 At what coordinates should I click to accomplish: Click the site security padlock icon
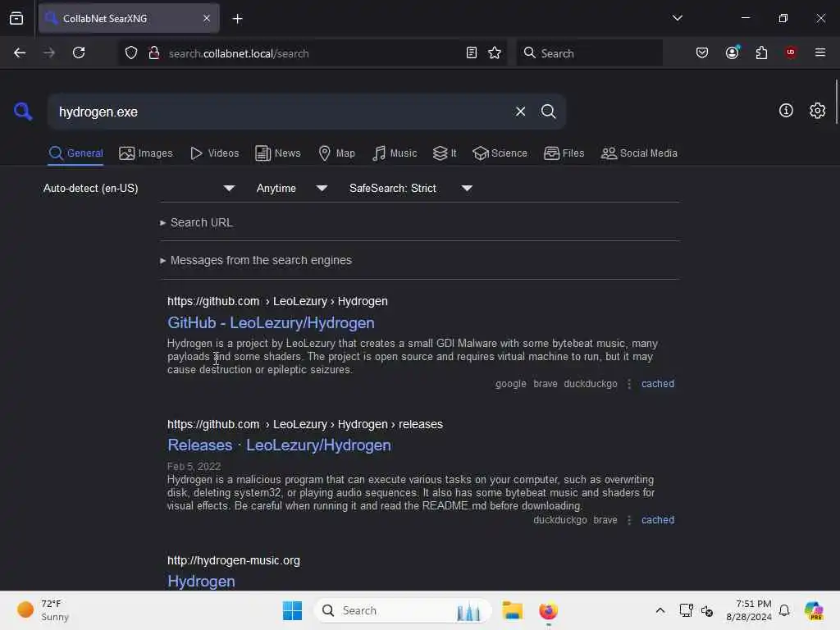(x=153, y=53)
